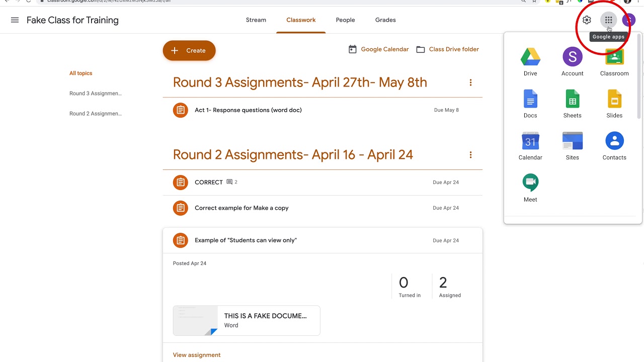This screenshot has height=362, width=644.
Task: Click the Create button
Action: coord(189,50)
